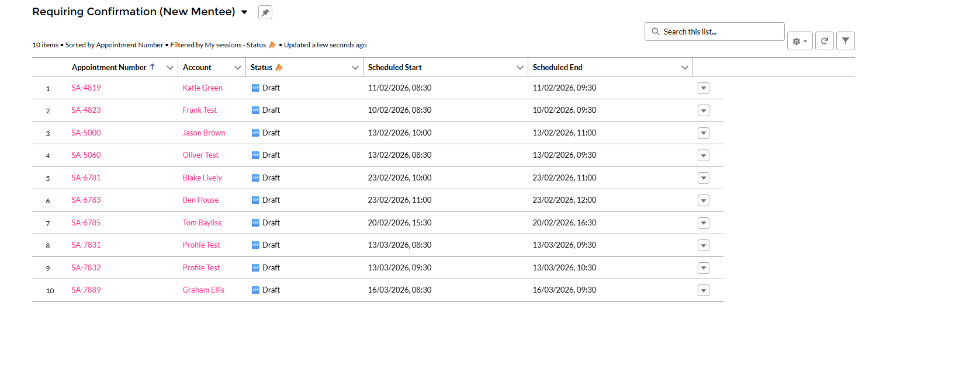Open Blake Lively account
Image resolution: width=980 pixels, height=379 pixels.
(x=202, y=178)
